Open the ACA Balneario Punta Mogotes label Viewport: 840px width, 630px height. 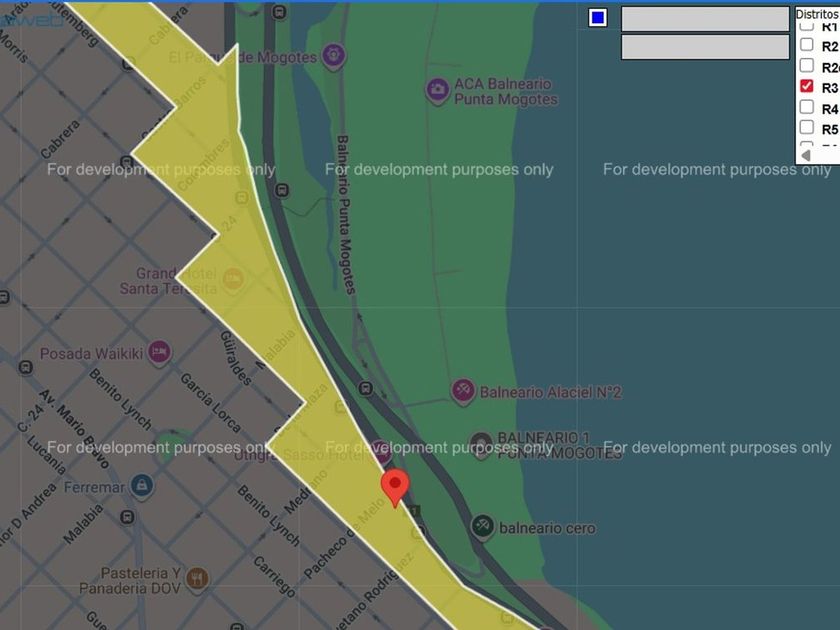click(x=506, y=92)
